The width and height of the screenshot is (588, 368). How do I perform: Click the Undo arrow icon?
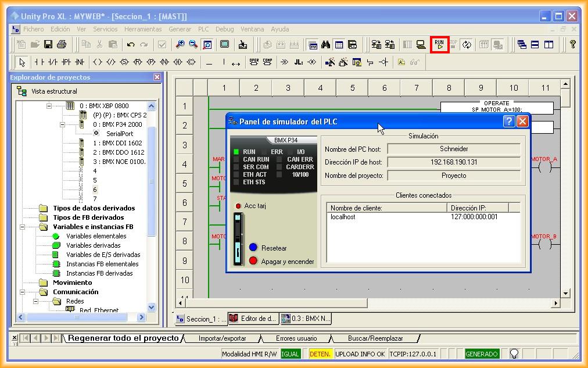[131, 45]
